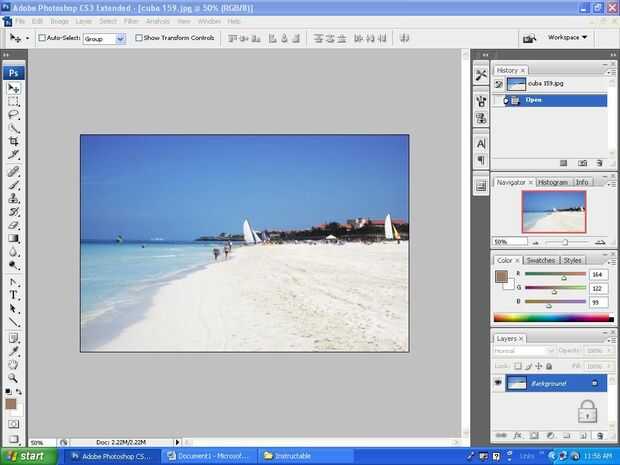Select the Clone Stamp tool
This screenshot has width=620, height=465.
[x=13, y=198]
